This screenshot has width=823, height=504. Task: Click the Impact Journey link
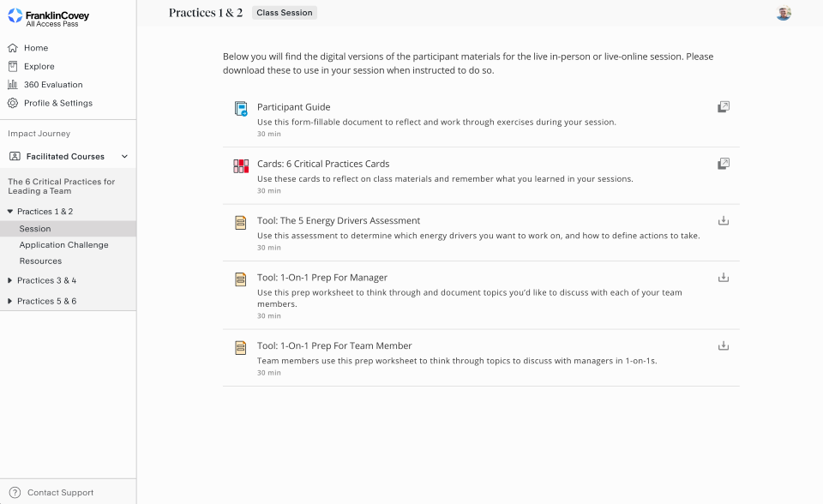pyautogui.click(x=39, y=134)
